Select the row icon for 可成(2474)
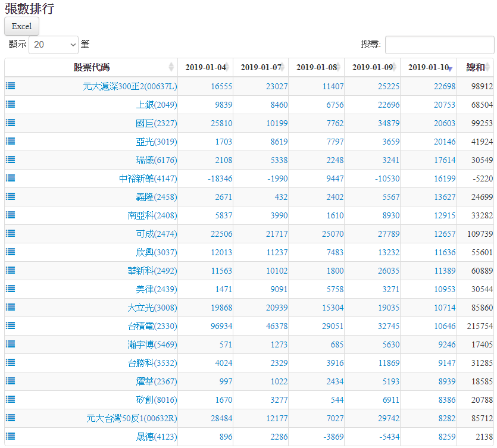The width and height of the screenshot is (497, 448). pos(11,233)
